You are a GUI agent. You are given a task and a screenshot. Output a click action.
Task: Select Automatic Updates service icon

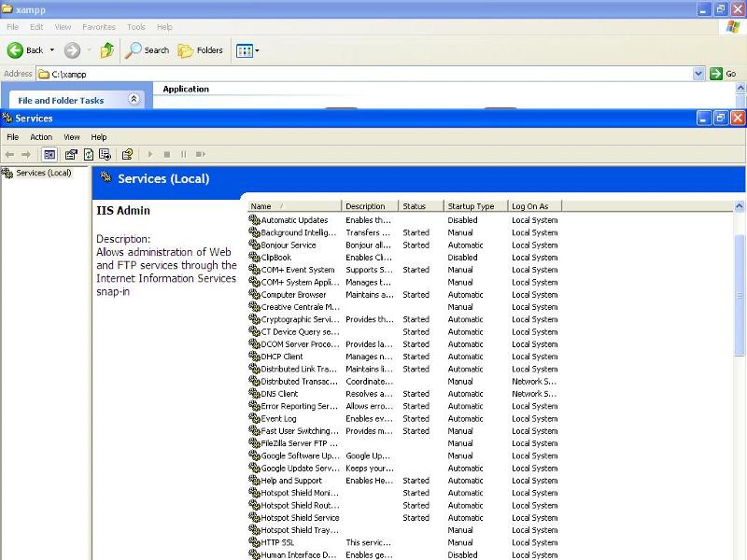point(254,219)
